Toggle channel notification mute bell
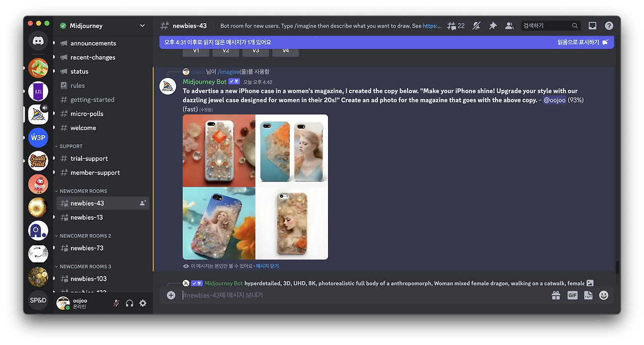The width and height of the screenshot is (644, 345). (x=476, y=26)
